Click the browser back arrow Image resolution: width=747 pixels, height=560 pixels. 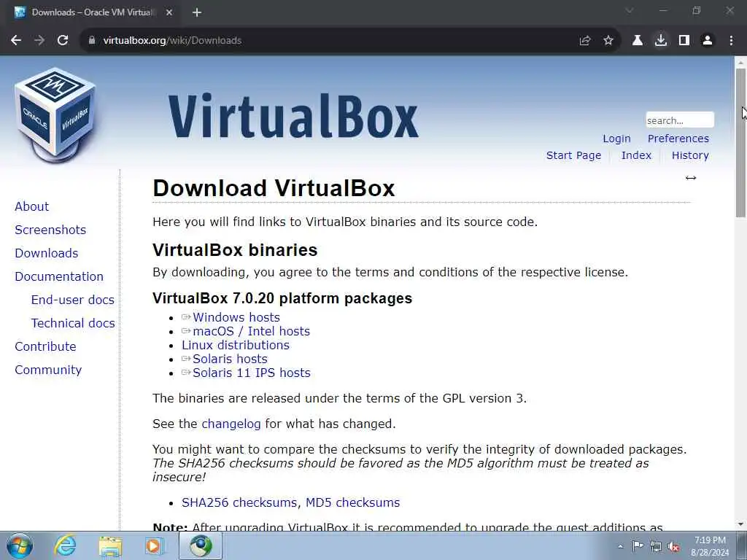(16, 41)
